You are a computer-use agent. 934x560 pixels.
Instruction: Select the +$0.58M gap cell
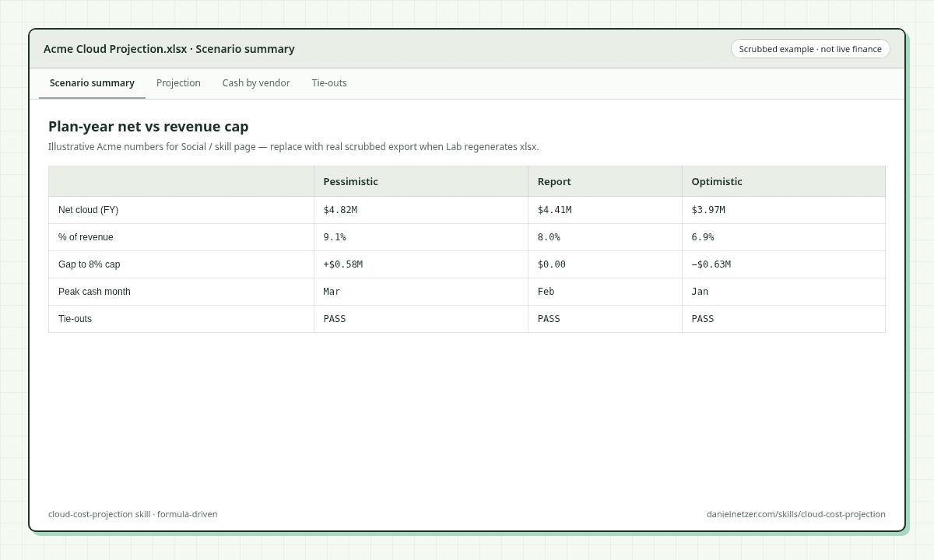[x=421, y=264]
